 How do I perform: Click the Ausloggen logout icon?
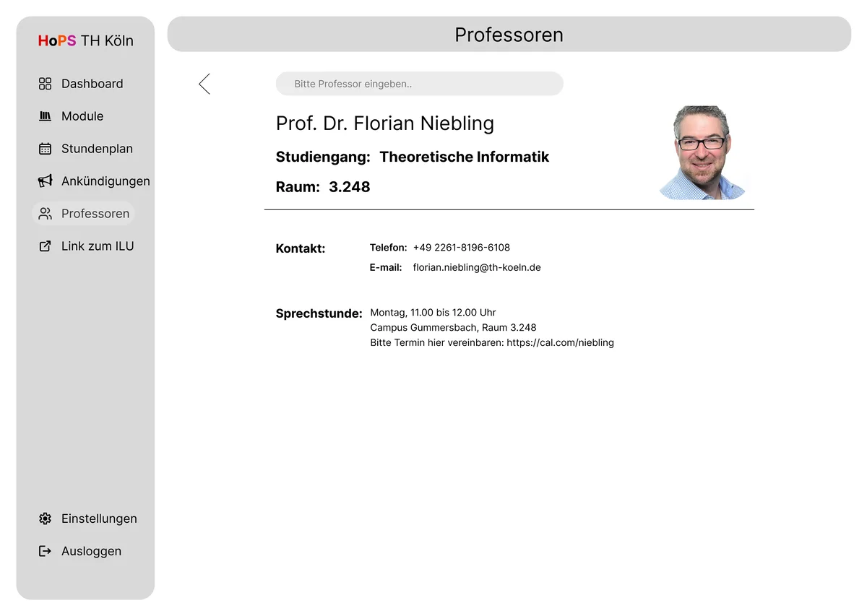click(x=45, y=551)
